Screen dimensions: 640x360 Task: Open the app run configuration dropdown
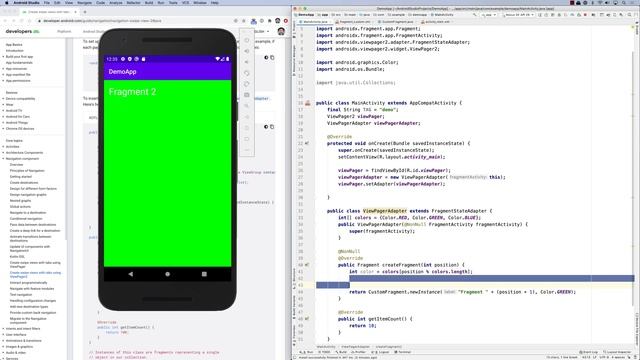coord(489,15)
